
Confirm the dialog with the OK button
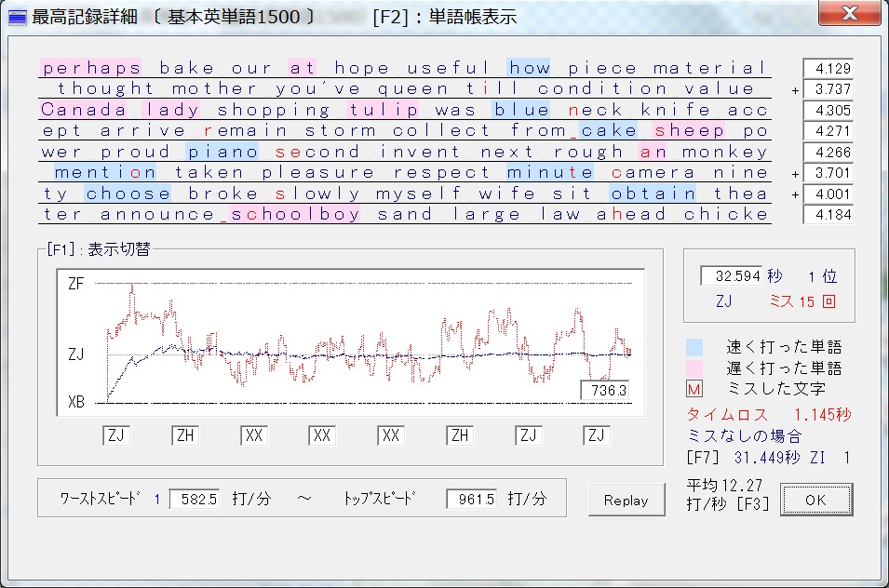815,500
